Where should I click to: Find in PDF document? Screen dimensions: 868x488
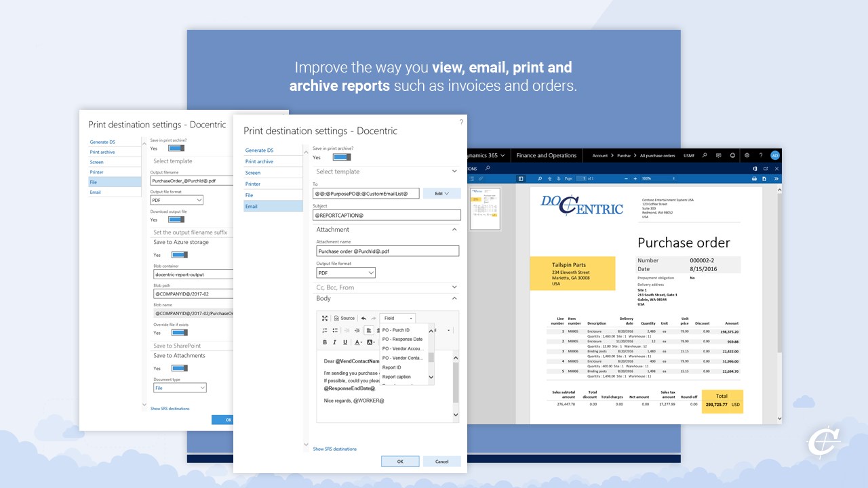540,179
